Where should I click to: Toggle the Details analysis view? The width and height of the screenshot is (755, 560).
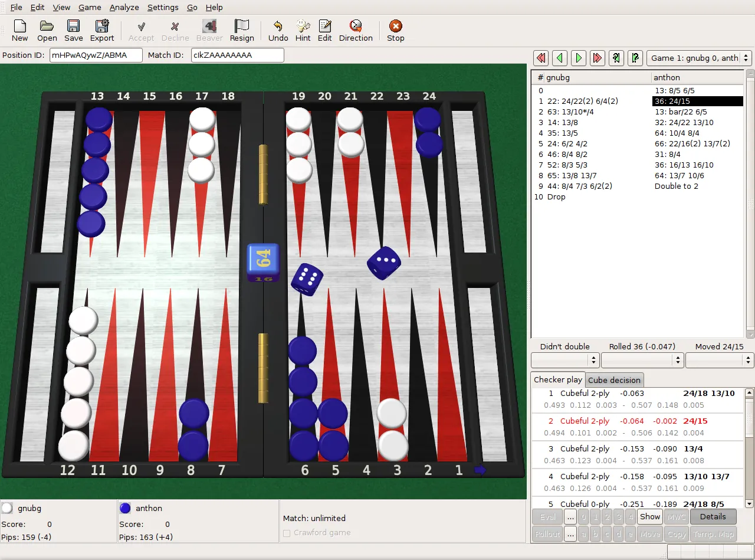click(713, 516)
